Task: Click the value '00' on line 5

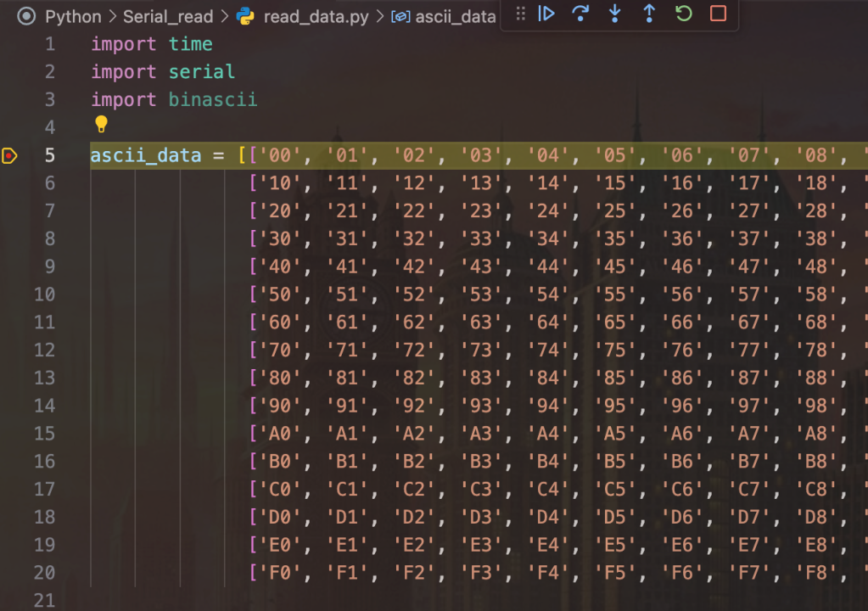Action: coord(279,155)
